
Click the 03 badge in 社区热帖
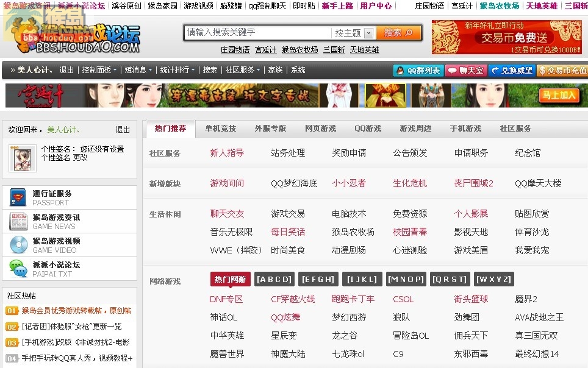coord(12,342)
